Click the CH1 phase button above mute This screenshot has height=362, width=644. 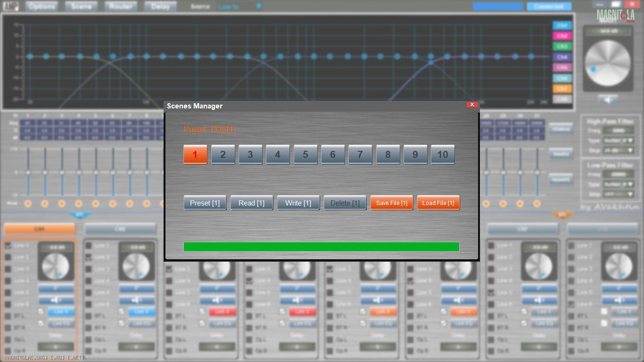coord(56,288)
